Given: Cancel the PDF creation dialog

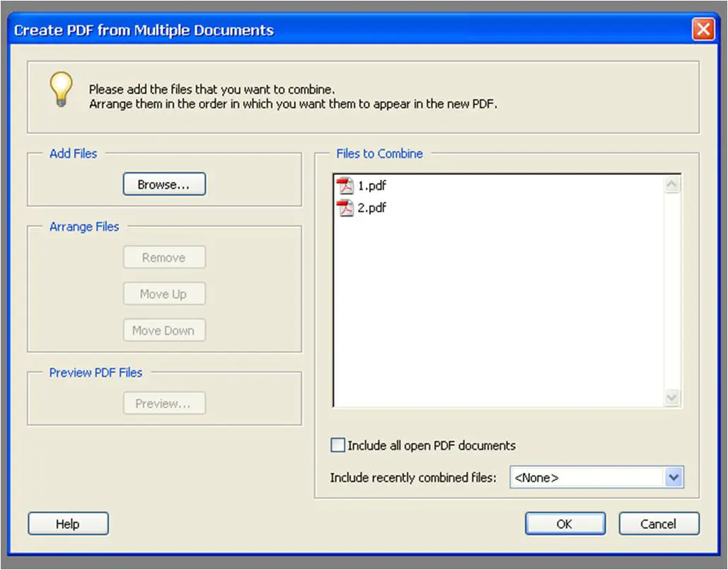Looking at the screenshot, I should coord(659,524).
